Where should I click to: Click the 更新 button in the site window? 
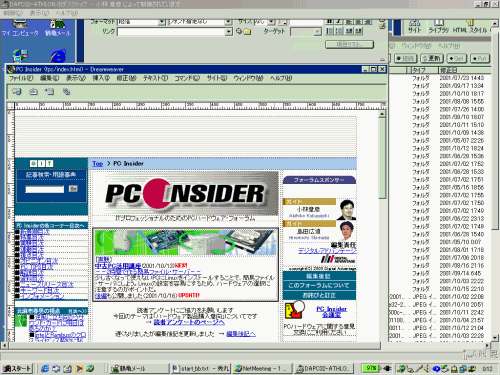(x=431, y=59)
